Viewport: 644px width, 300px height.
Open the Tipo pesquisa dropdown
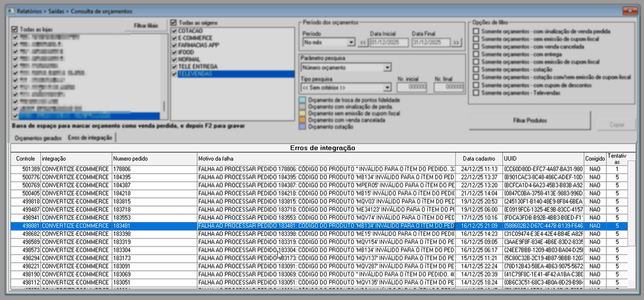click(x=346, y=87)
